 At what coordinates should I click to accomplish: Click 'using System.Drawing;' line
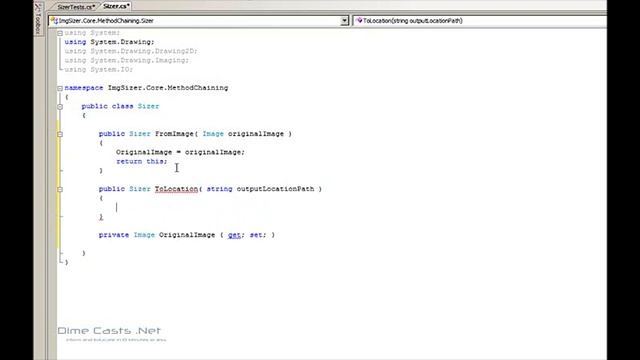(x=109, y=42)
